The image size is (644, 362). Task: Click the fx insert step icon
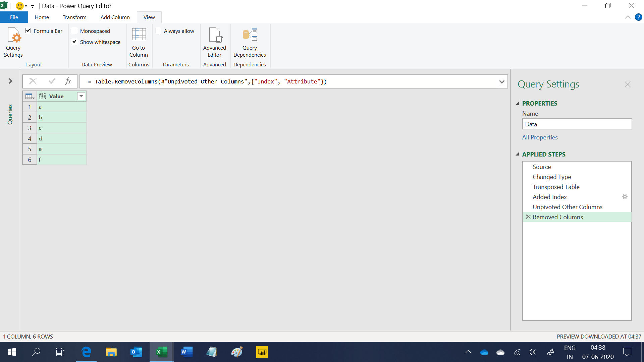click(x=68, y=81)
